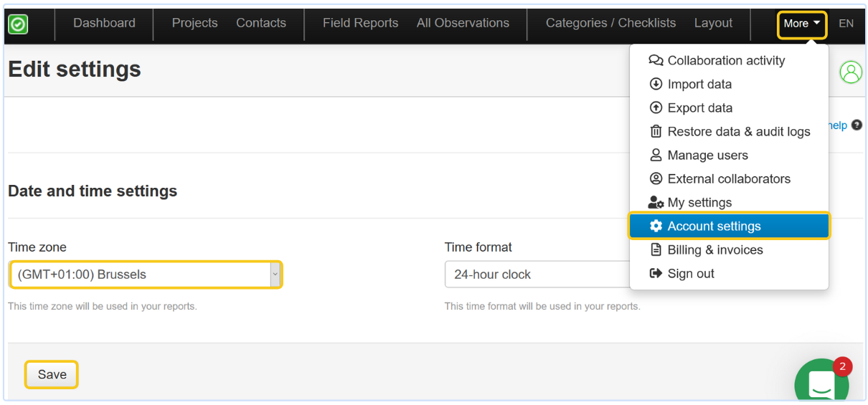Go to the Dashboard tab
This screenshot has height=405, width=868.
point(104,23)
